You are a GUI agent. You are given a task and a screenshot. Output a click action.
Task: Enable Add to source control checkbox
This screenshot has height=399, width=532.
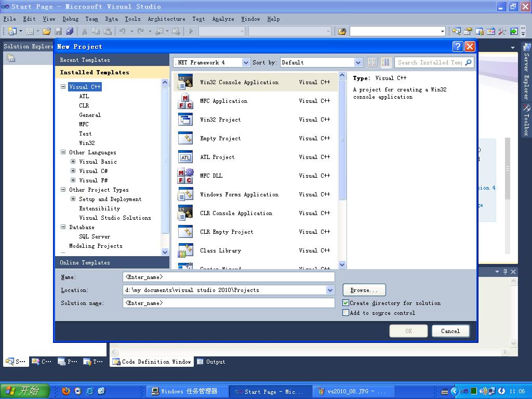(x=345, y=312)
